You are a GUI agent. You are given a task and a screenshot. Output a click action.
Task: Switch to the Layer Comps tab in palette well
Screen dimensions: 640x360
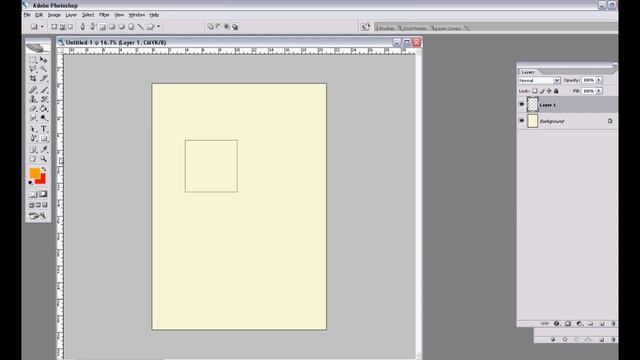click(x=448, y=28)
